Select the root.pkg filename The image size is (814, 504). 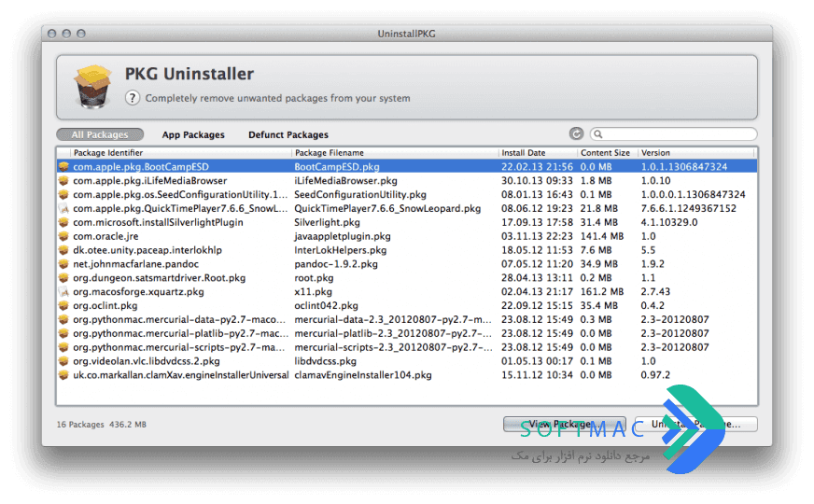point(314,278)
